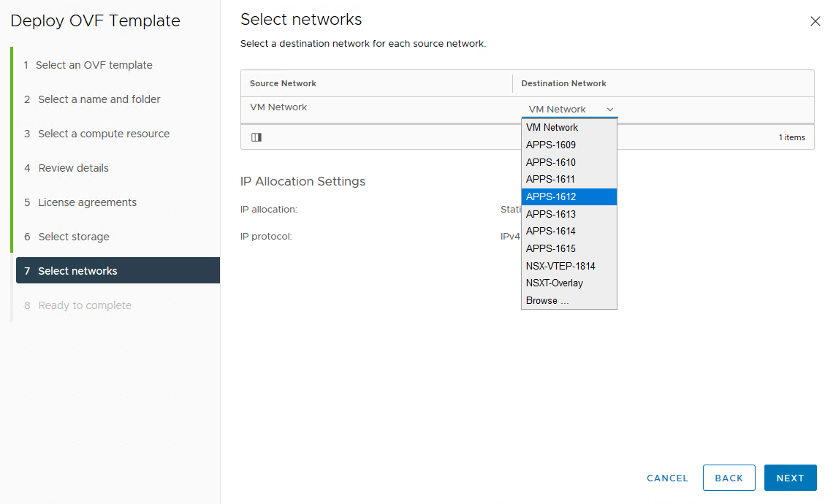Open step 4 Review details

coord(73,168)
